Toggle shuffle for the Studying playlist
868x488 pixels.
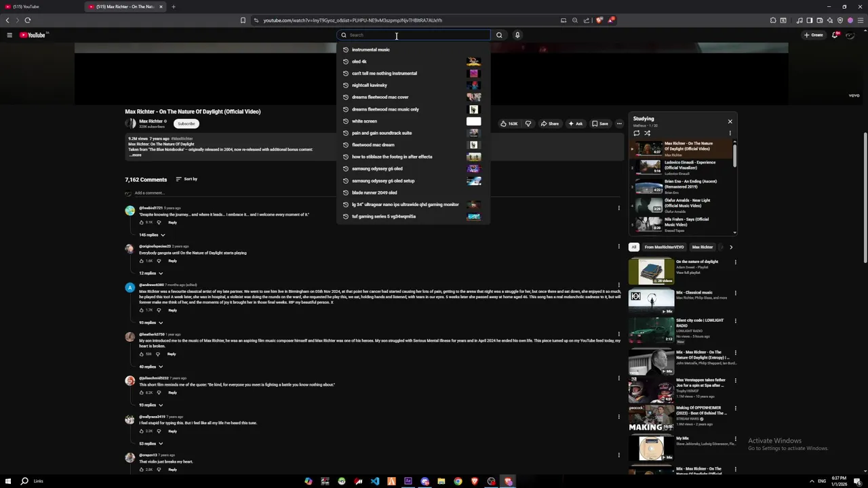click(647, 134)
